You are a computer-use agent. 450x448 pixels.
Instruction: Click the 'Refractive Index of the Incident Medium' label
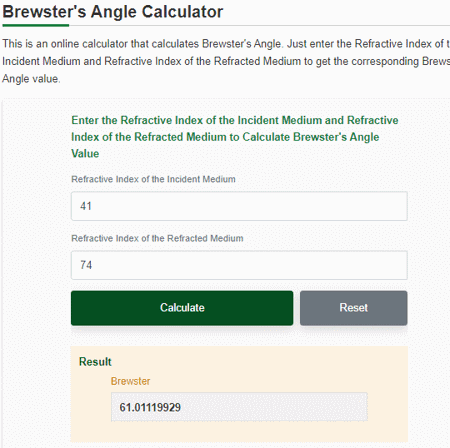click(x=153, y=179)
